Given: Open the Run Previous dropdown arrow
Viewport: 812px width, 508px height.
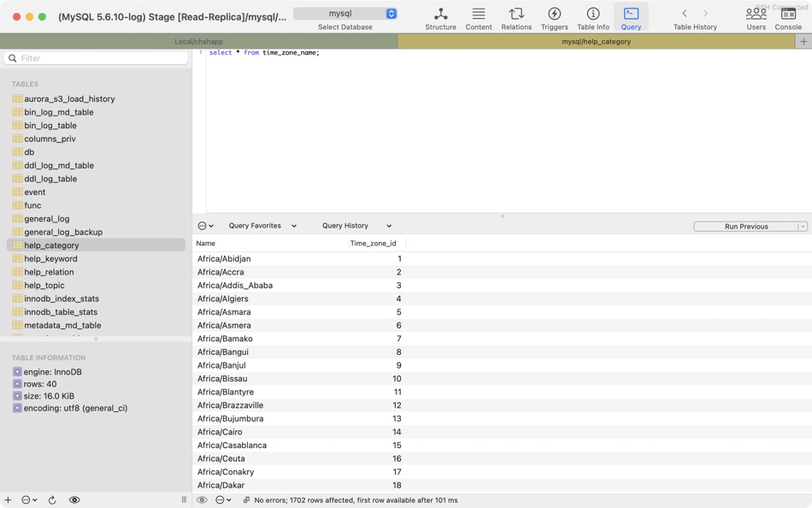Looking at the screenshot, I should [802, 227].
